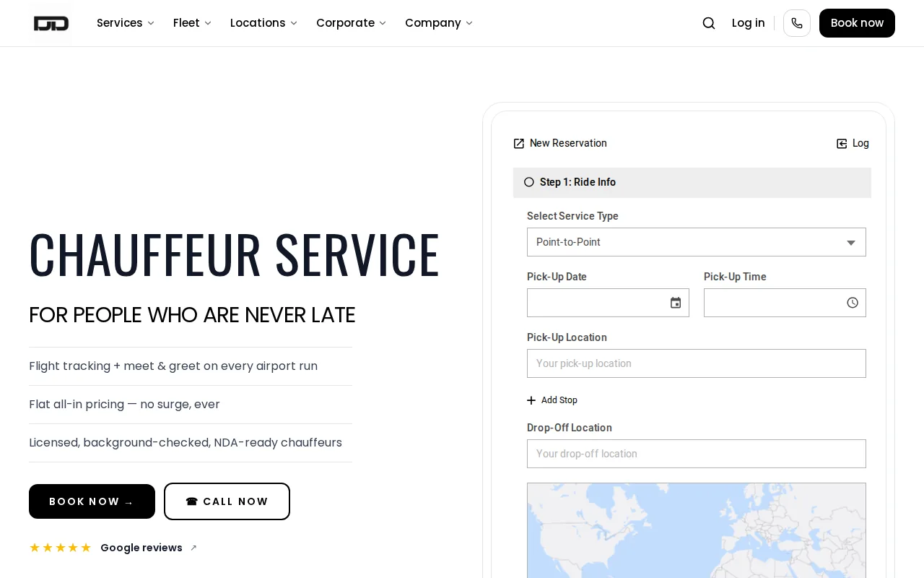Click the plus icon next to Add Stop
The width and height of the screenshot is (924, 578).
tap(531, 400)
